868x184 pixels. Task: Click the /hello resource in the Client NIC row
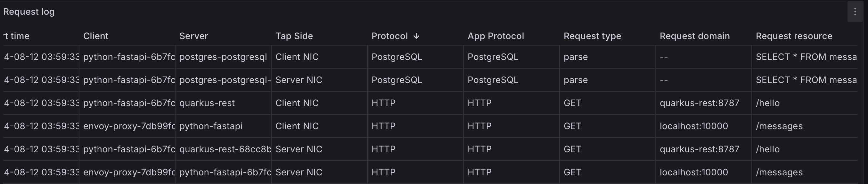767,103
